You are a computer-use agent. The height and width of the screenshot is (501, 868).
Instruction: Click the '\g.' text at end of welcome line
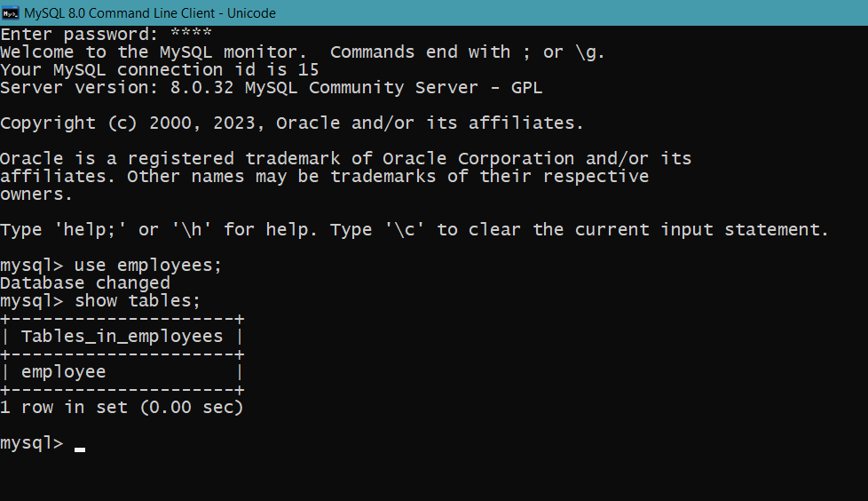(x=590, y=52)
